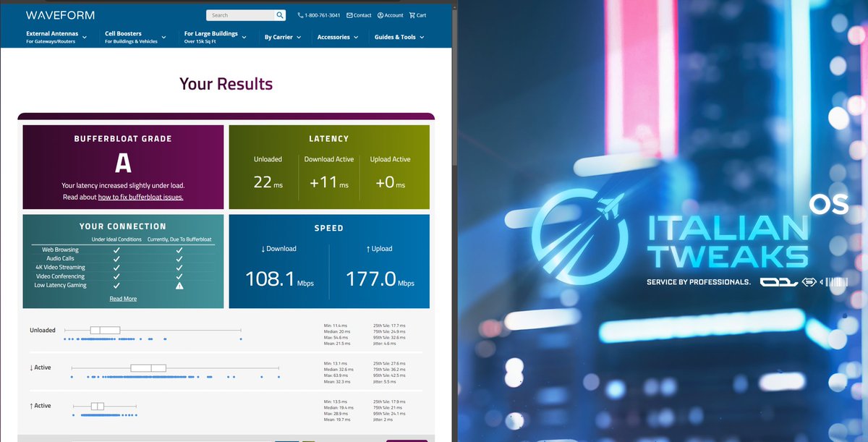The height and width of the screenshot is (442, 868).
Task: Click the '177.0 Mbps' upload speed
Action: coord(380,279)
